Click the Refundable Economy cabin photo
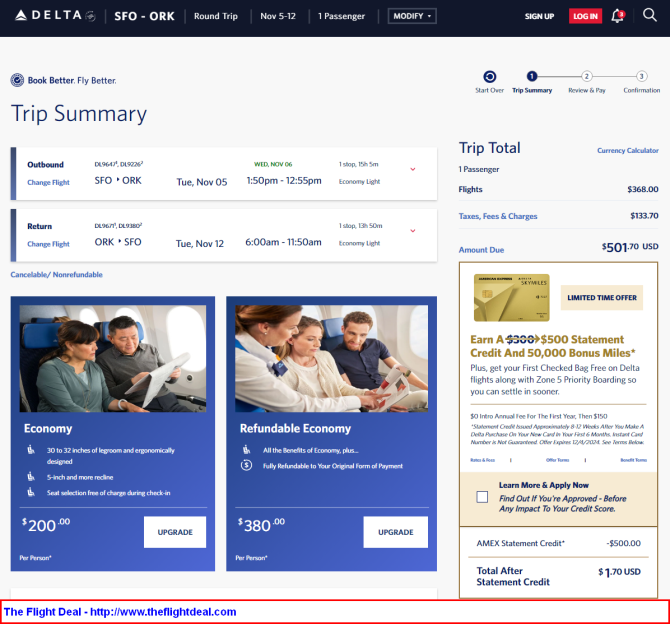The width and height of the screenshot is (670, 624). click(x=332, y=359)
